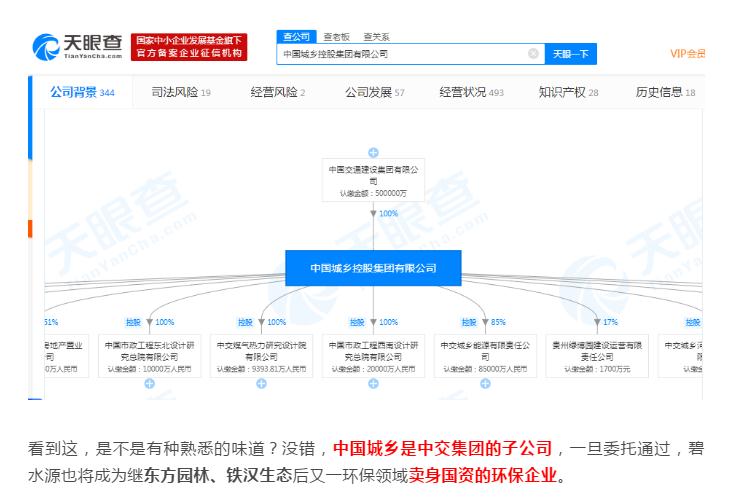Switch to the 知识产权 tab
The width and height of the screenshot is (732, 498).
[568, 92]
